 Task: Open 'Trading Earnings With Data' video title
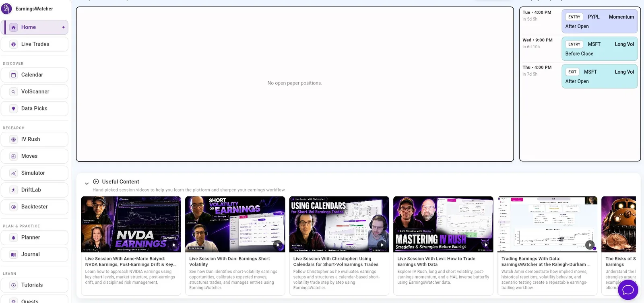(x=546, y=262)
